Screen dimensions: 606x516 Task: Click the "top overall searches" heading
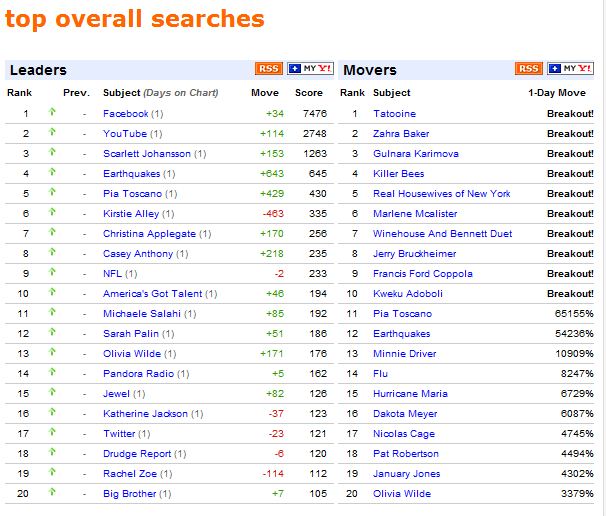(x=134, y=20)
